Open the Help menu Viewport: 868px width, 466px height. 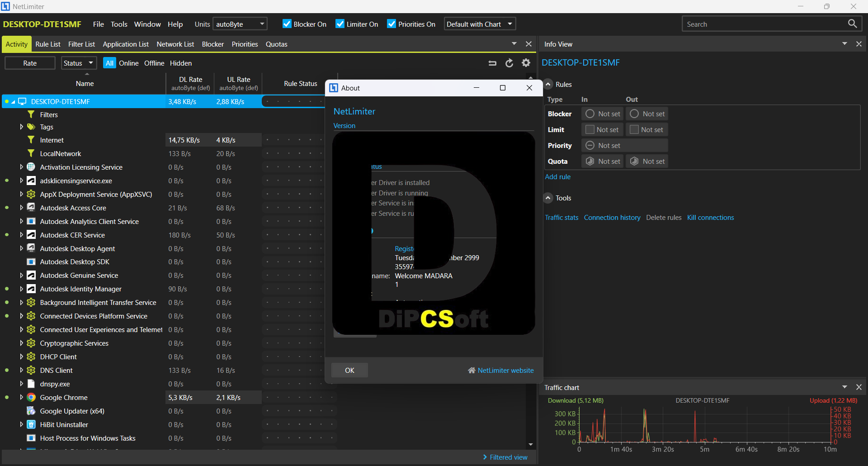(x=175, y=24)
